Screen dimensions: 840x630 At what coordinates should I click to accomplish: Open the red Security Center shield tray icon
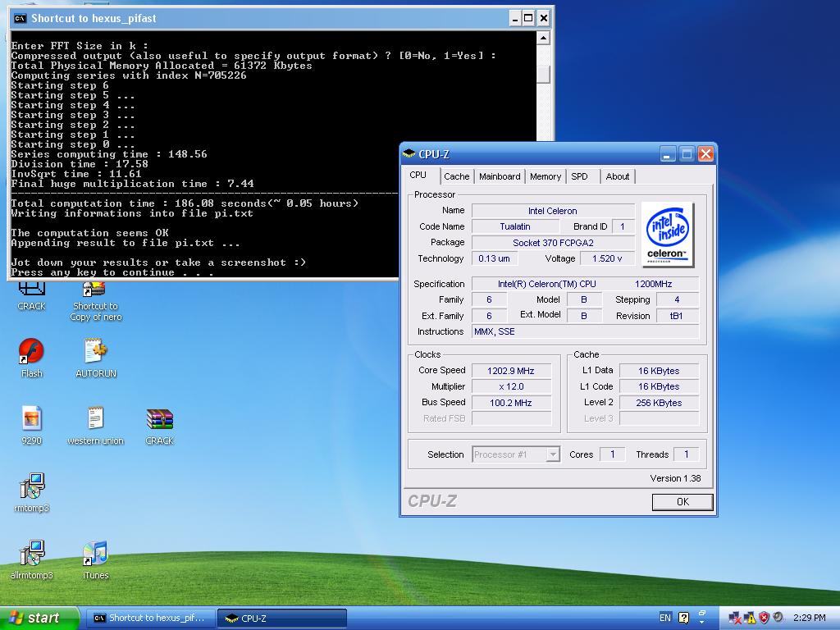tap(764, 618)
